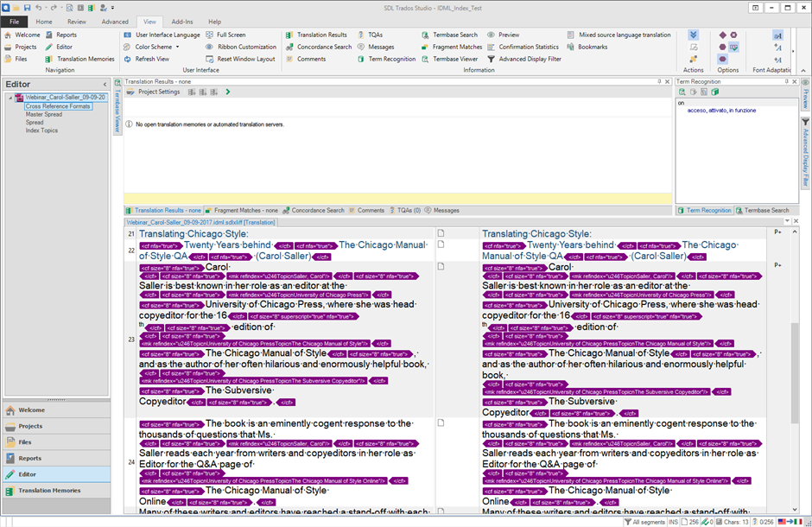
Task: Redo the action from the title bar toolbar
Action: pyautogui.click(x=54, y=8)
